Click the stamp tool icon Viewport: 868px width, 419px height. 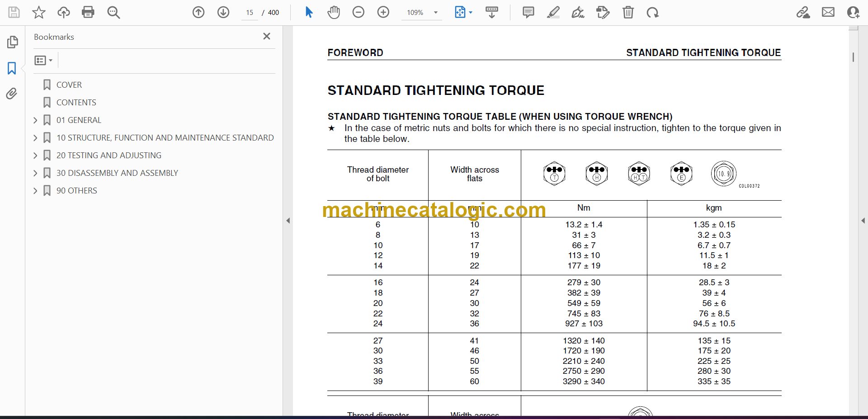[x=603, y=12]
